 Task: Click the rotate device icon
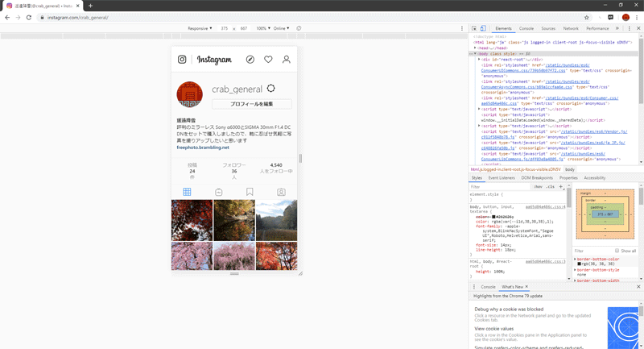(x=299, y=28)
